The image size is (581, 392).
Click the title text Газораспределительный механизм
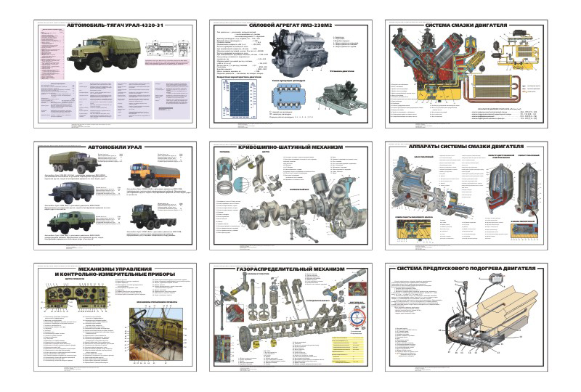[x=290, y=269]
